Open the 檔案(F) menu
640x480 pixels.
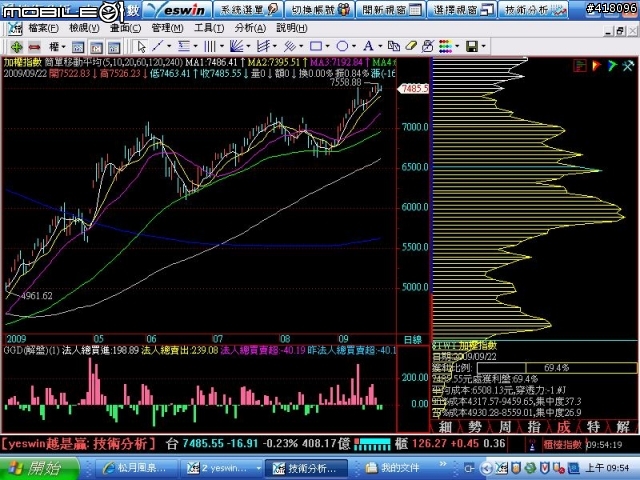pyautogui.click(x=43, y=28)
